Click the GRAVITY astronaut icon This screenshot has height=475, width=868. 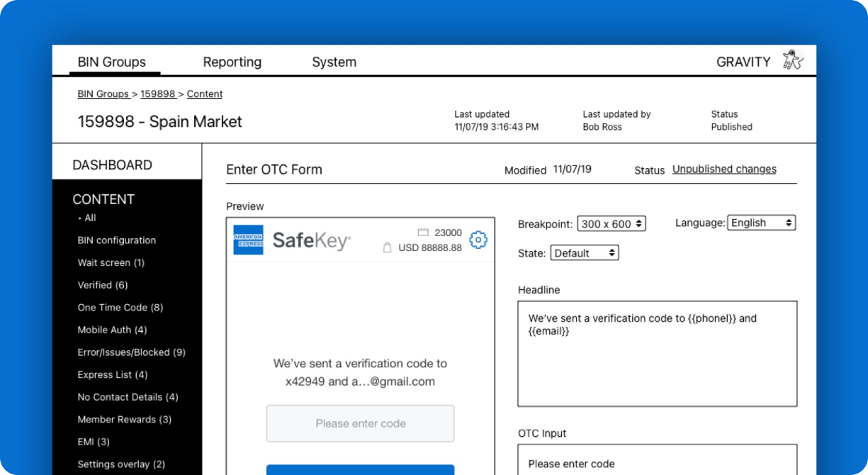pyautogui.click(x=794, y=61)
